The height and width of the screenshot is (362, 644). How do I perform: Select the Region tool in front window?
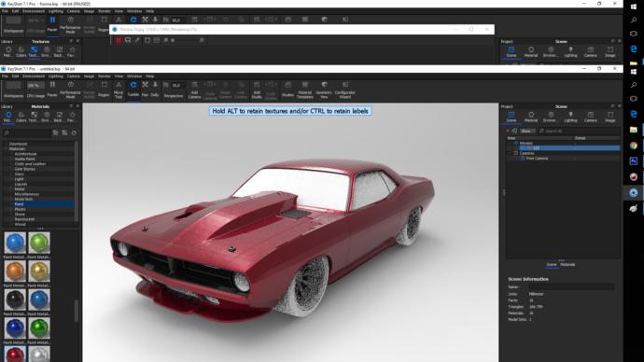pyautogui.click(x=104, y=89)
